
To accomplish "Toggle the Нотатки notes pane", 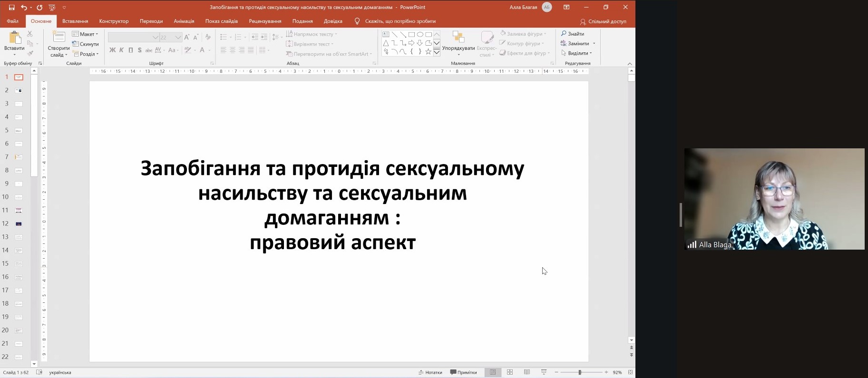I will [x=430, y=372].
